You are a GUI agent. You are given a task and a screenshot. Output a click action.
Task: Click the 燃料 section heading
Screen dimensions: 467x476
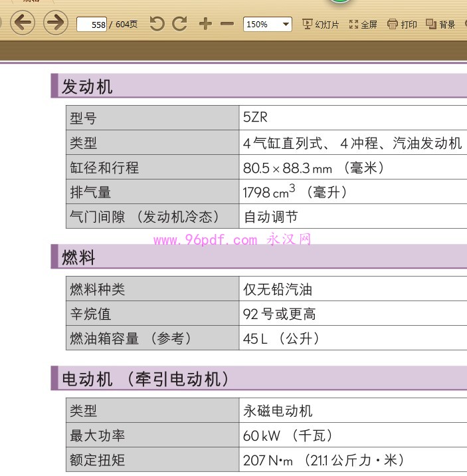[78, 257]
